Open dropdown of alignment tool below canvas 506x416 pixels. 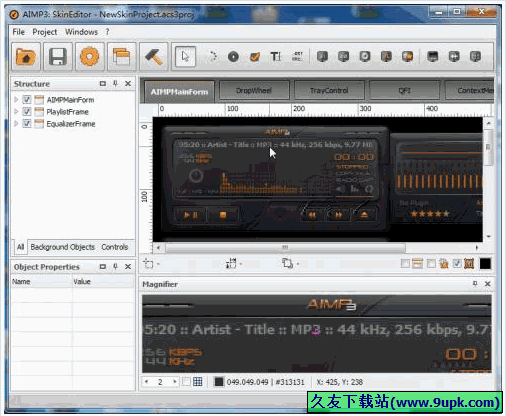241,264
